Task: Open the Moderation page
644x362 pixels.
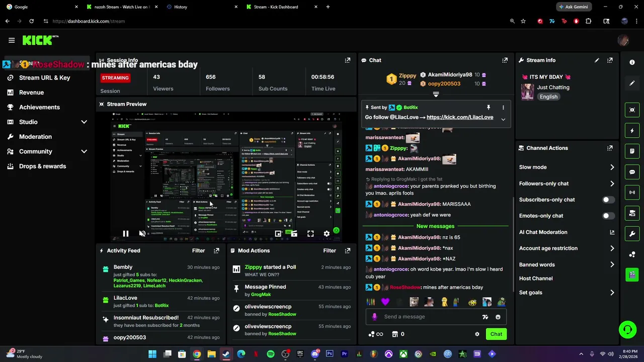Action: pyautogui.click(x=35, y=137)
